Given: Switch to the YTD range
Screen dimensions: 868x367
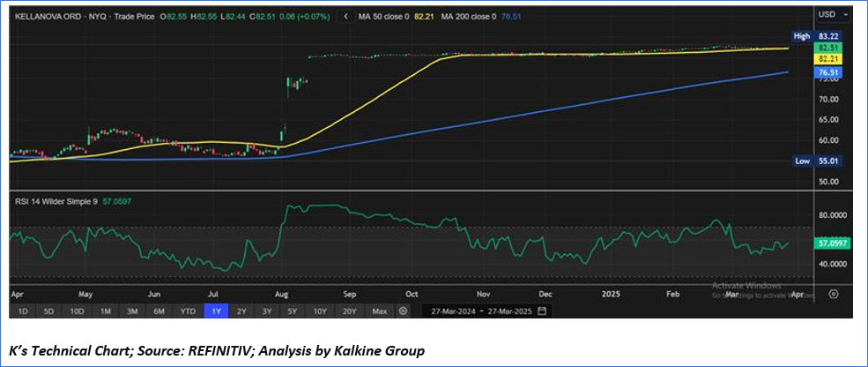Looking at the screenshot, I should (188, 311).
